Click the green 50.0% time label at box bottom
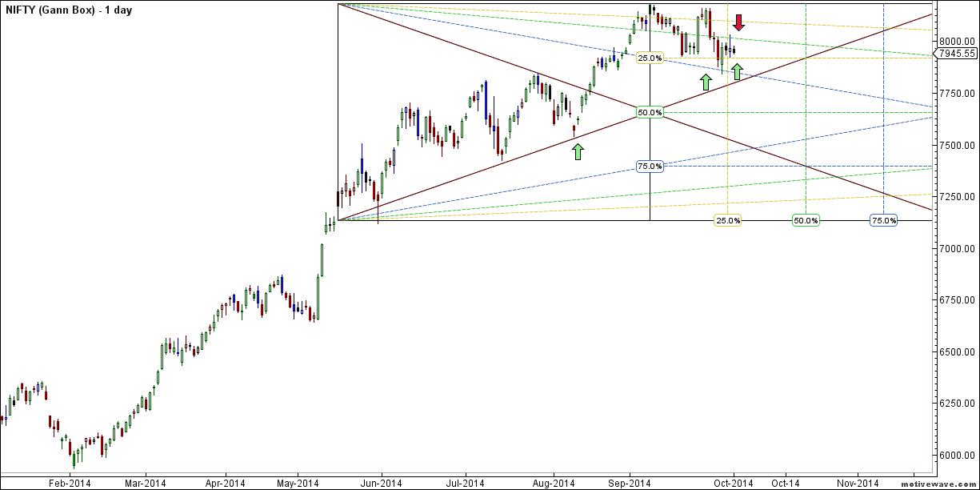Viewport: 980px width, 490px height. [805, 220]
